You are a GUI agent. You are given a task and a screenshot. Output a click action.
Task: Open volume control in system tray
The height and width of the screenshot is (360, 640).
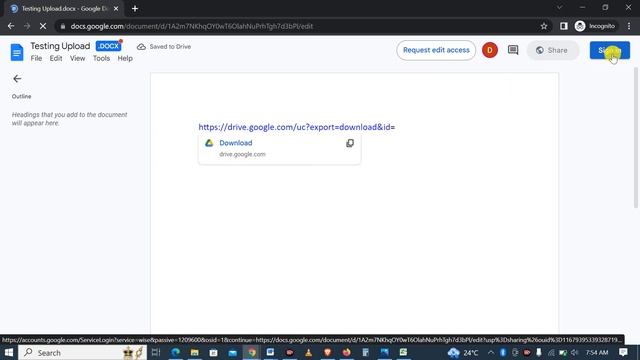coord(574,352)
